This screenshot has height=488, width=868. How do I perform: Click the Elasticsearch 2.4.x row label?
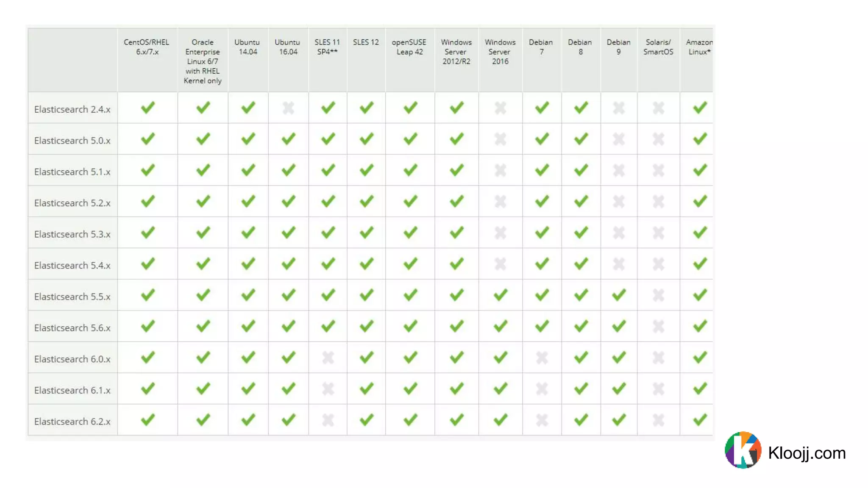pyautogui.click(x=72, y=109)
